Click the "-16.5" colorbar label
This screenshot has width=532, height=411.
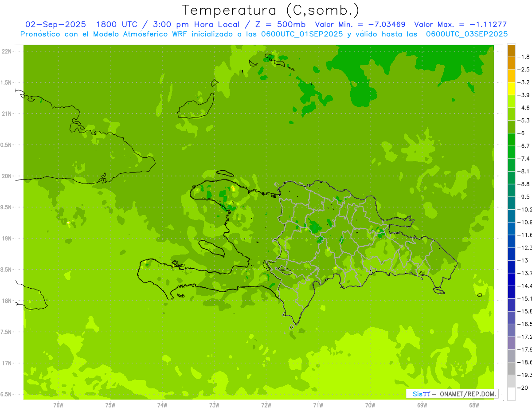point(524,324)
